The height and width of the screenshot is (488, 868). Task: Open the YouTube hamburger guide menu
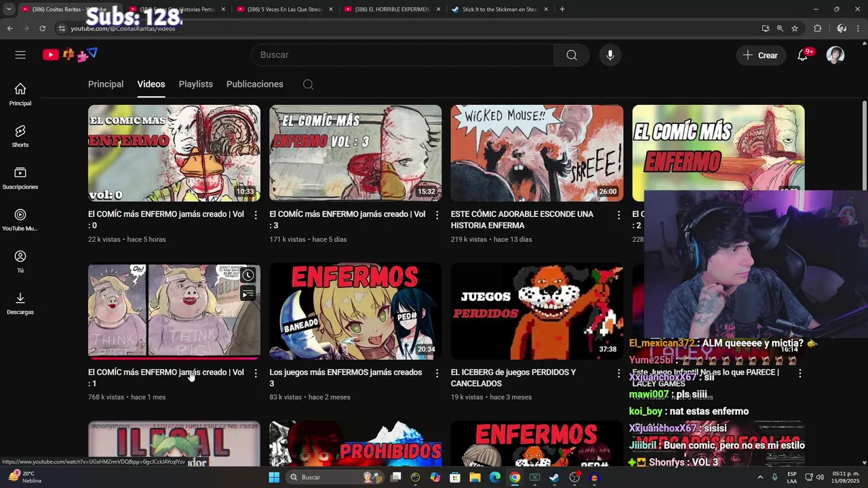(20, 55)
